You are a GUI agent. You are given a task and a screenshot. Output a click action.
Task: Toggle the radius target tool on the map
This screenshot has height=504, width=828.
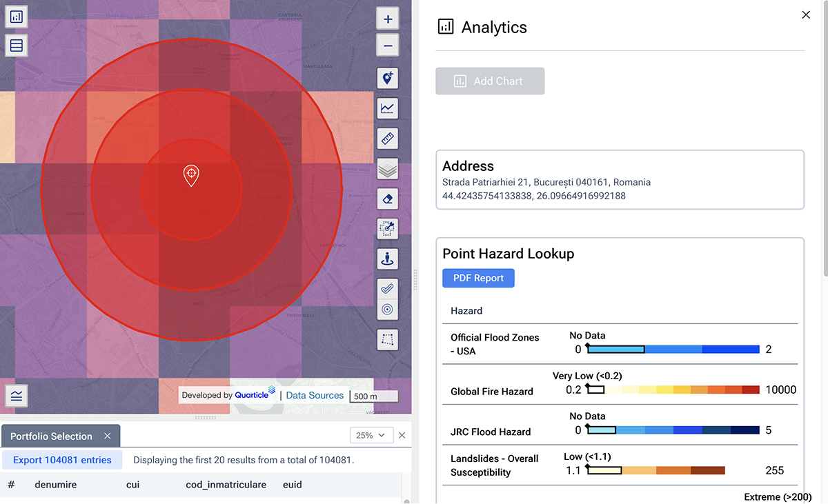pyautogui.click(x=387, y=308)
